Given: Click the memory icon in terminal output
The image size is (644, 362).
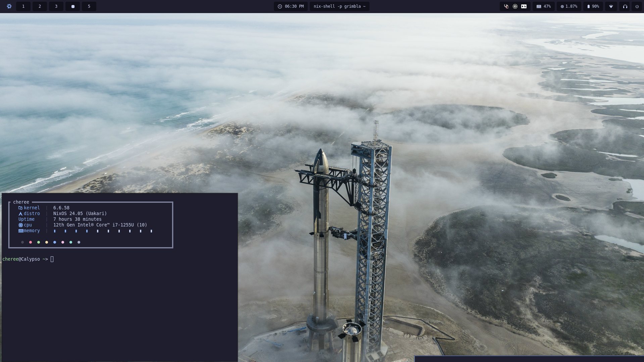Looking at the screenshot, I should tap(21, 231).
